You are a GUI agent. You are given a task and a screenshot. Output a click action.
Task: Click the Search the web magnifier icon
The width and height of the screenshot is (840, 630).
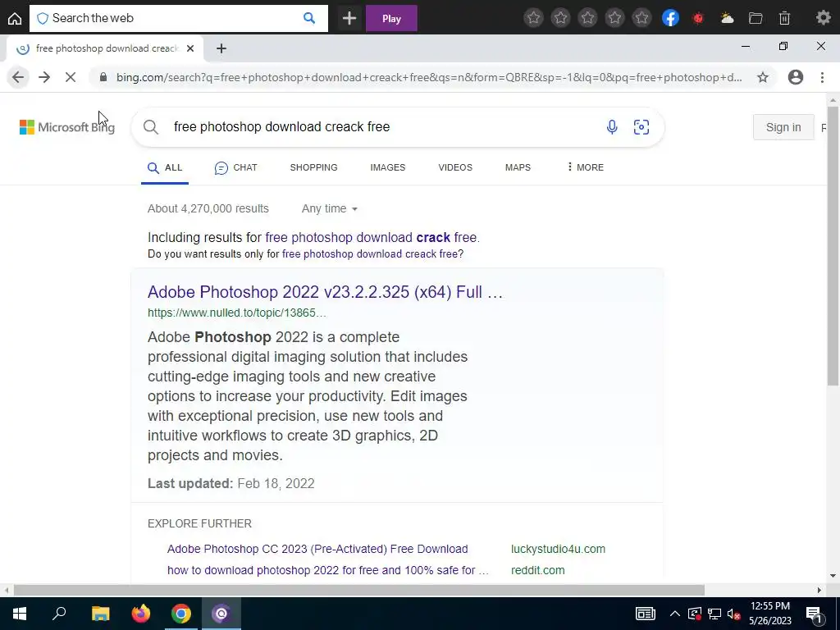[x=309, y=18]
